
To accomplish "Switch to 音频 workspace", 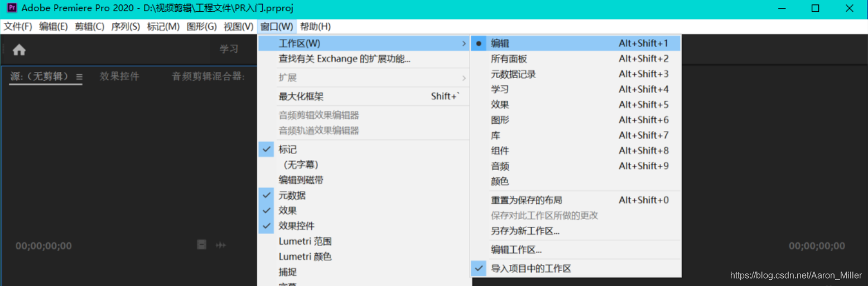I will point(576,166).
